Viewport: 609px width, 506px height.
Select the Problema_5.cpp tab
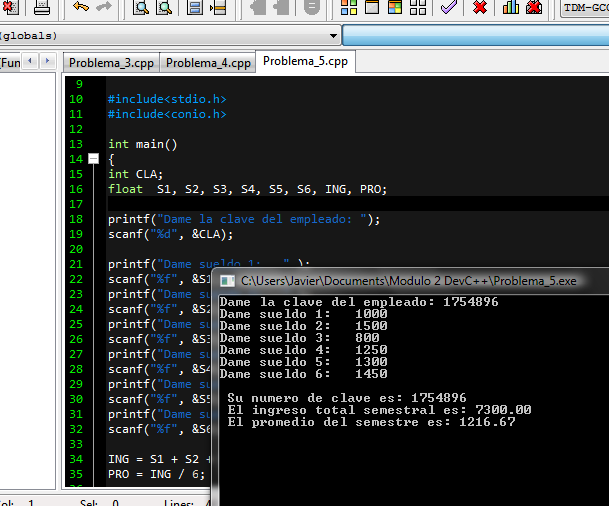click(305, 61)
